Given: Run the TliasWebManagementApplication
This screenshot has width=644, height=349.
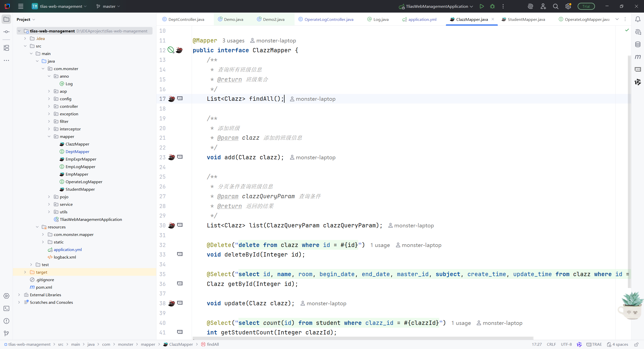Looking at the screenshot, I should pos(482,6).
